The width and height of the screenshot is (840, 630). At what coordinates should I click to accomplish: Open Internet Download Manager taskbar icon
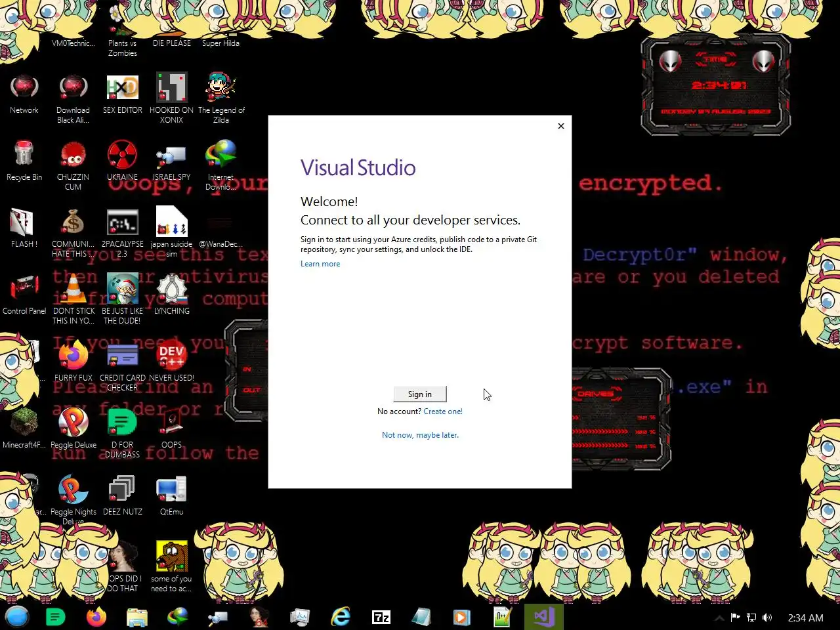[x=178, y=617]
